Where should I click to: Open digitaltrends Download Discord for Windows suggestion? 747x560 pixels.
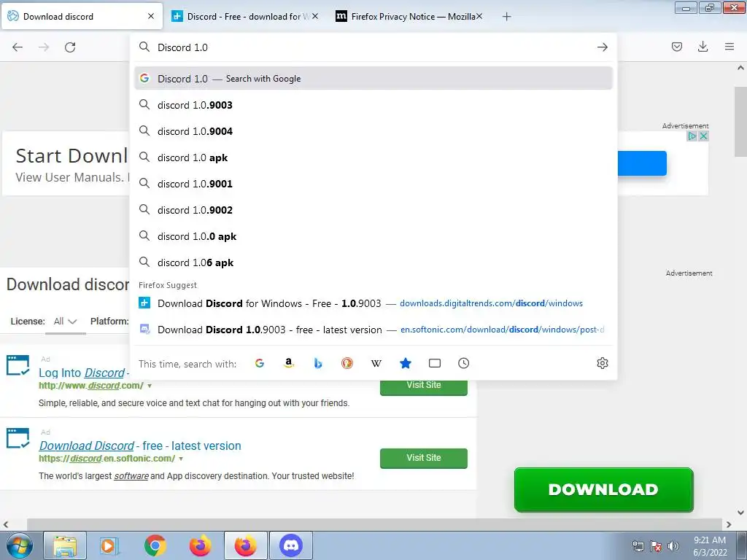[x=373, y=303]
